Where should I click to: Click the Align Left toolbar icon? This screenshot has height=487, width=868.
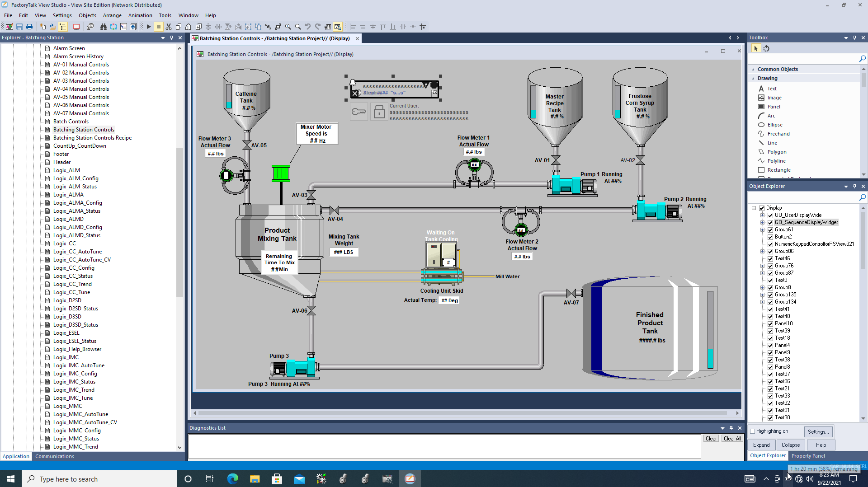353,27
